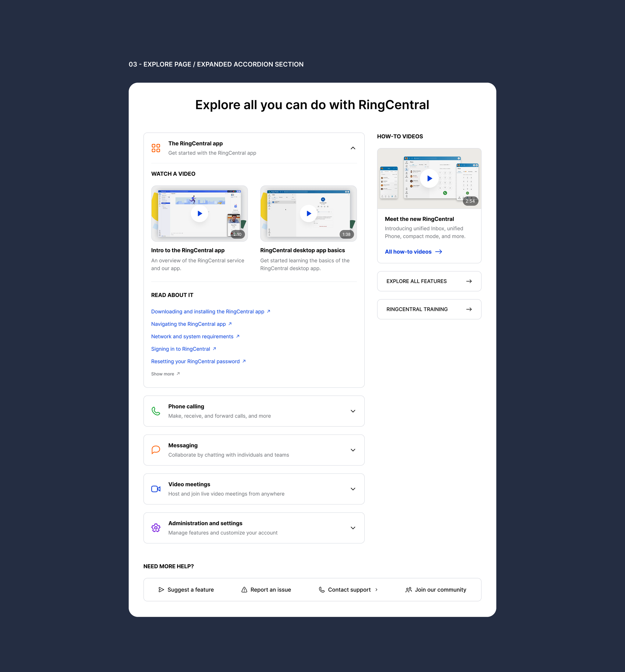Image resolution: width=625 pixels, height=672 pixels.
Task: Click the arrow on RingCentral Training
Action: tap(469, 309)
